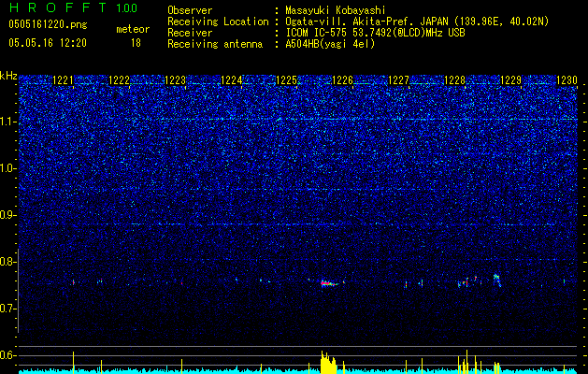Click the 1222 time marker
The width and height of the screenshot is (588, 374).
pos(119,80)
